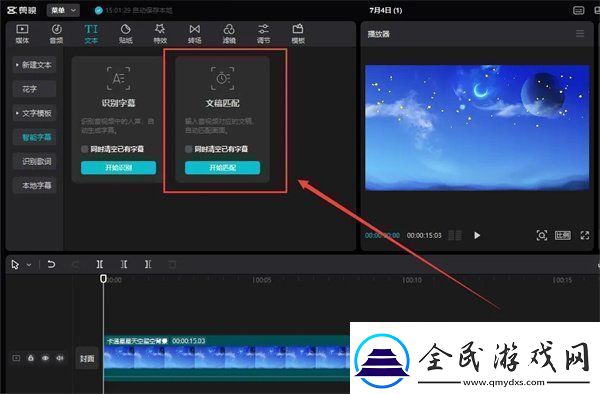The width and height of the screenshot is (600, 394).
Task: Select the pointer selection tool
Action: point(15,264)
